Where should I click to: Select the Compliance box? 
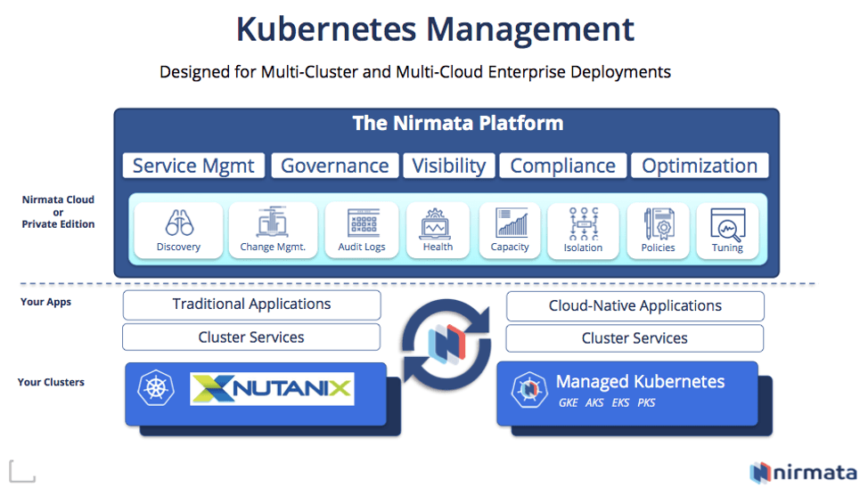563,166
